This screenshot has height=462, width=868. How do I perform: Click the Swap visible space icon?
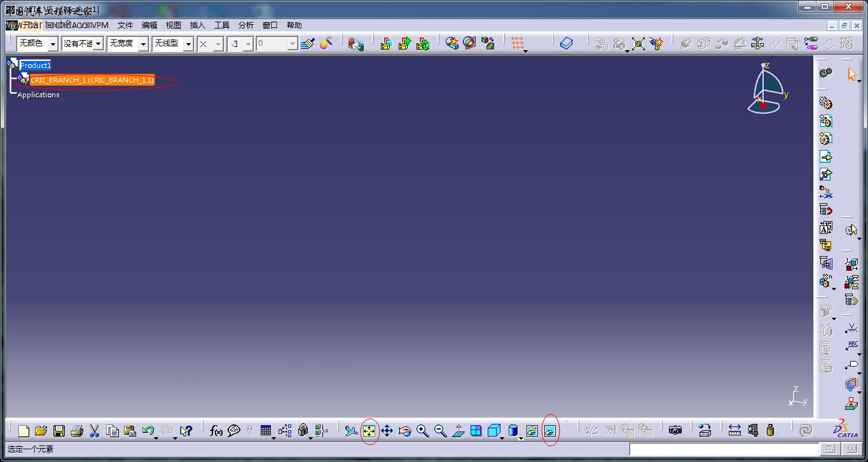tap(550, 431)
